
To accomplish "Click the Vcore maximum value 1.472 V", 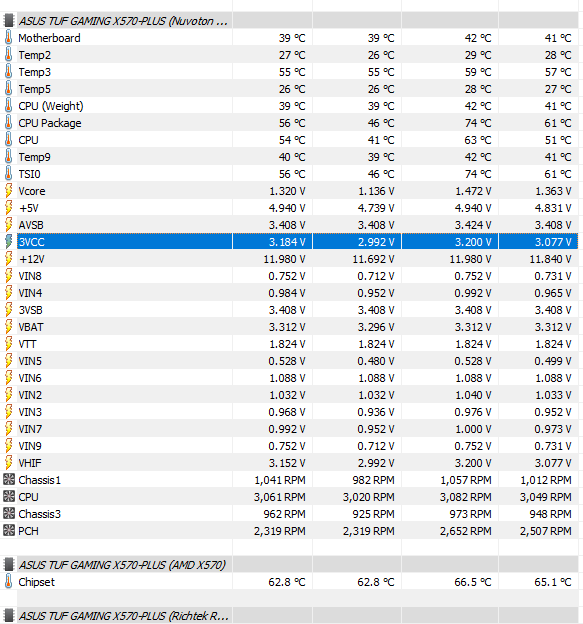I will point(474,191).
